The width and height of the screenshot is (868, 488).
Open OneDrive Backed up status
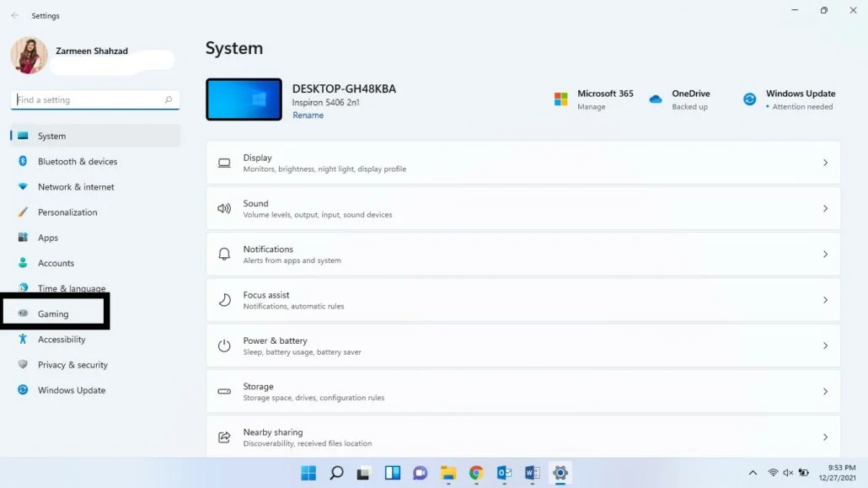point(679,99)
